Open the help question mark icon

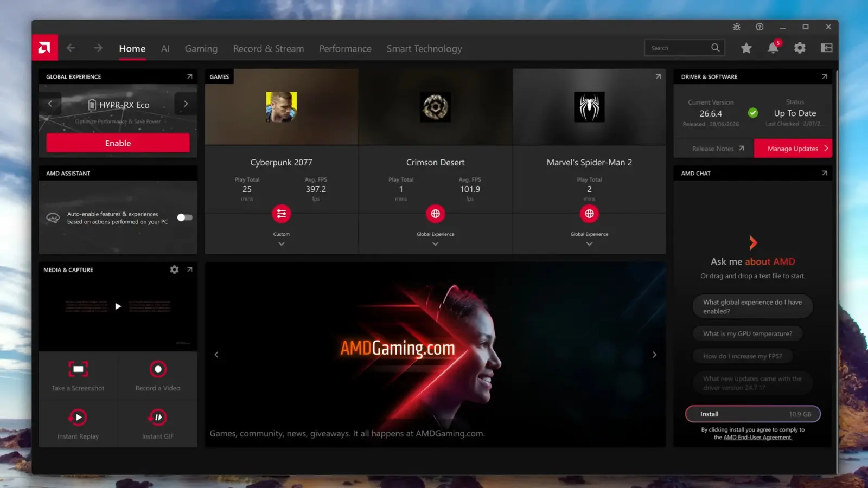(x=759, y=27)
